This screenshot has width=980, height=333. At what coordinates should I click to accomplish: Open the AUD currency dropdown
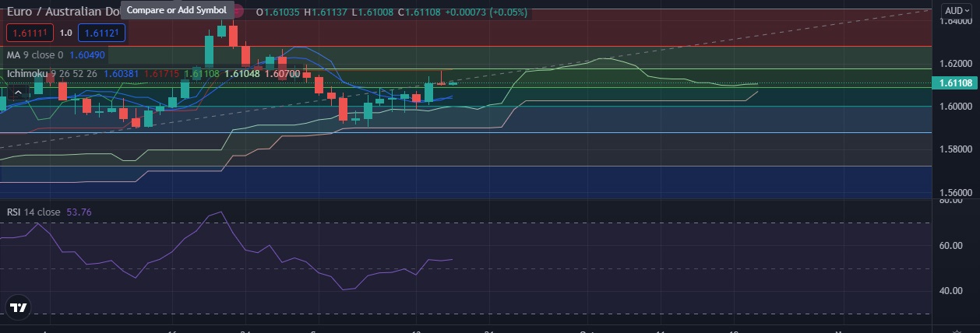956,10
